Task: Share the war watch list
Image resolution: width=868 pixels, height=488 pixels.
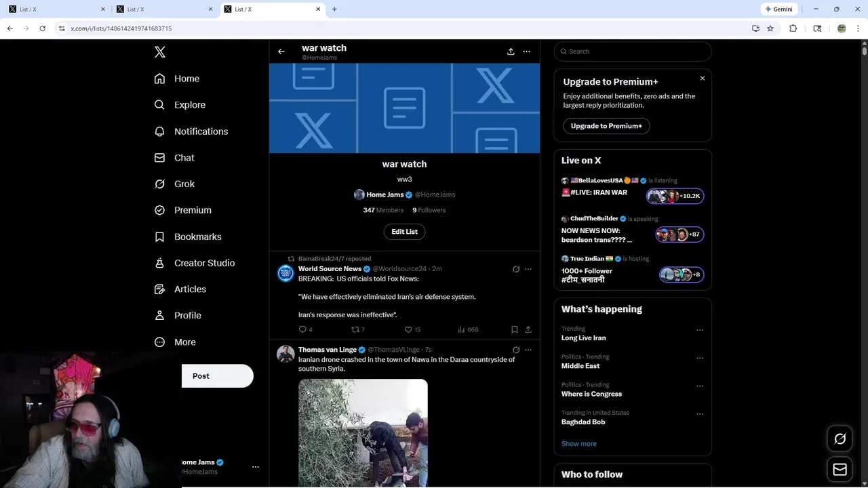Action: [511, 52]
